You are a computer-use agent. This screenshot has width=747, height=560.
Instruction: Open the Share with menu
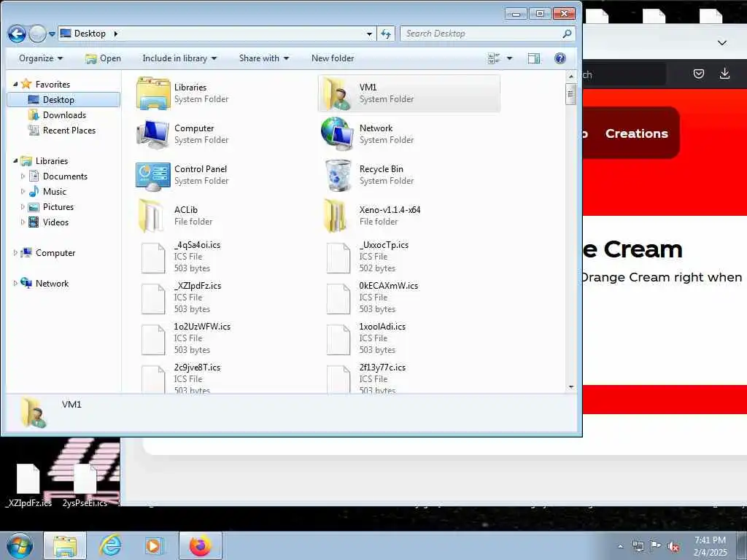pyautogui.click(x=264, y=58)
